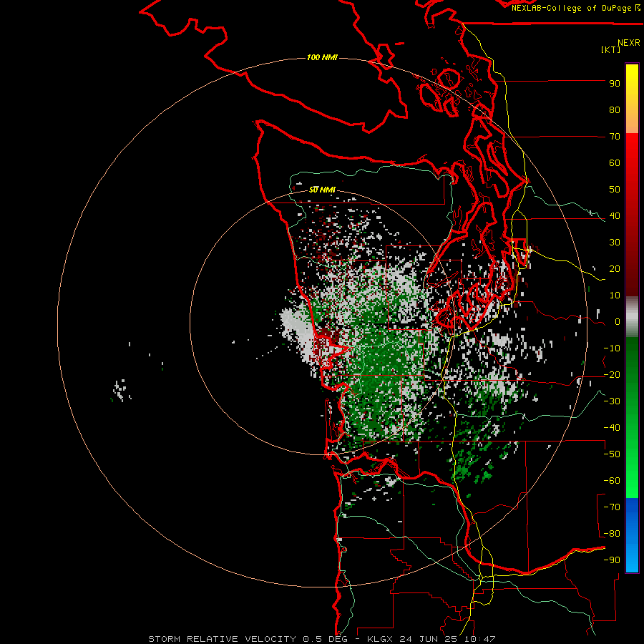Select the positive 60 scale value
Screen dimensions: 644x644
(x=615, y=163)
